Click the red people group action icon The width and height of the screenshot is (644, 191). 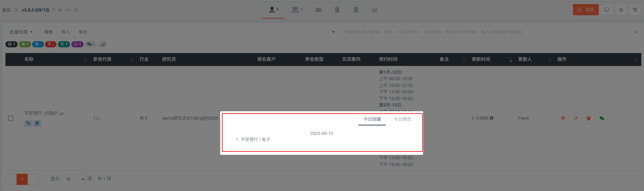(589, 118)
